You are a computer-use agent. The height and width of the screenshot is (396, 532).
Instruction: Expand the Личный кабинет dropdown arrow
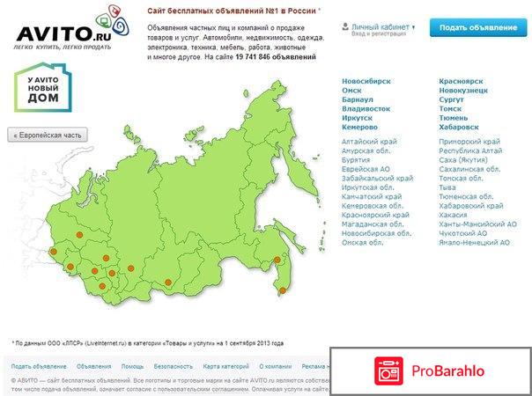[412, 26]
